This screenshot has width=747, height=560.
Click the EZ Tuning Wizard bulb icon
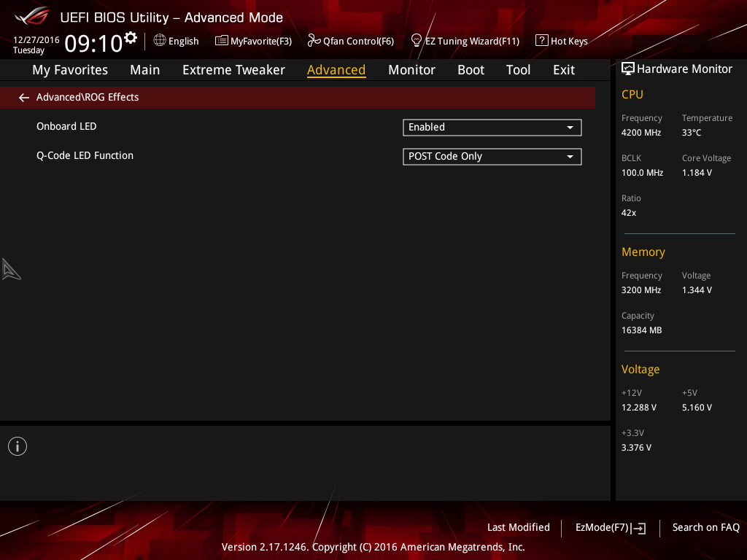click(416, 41)
